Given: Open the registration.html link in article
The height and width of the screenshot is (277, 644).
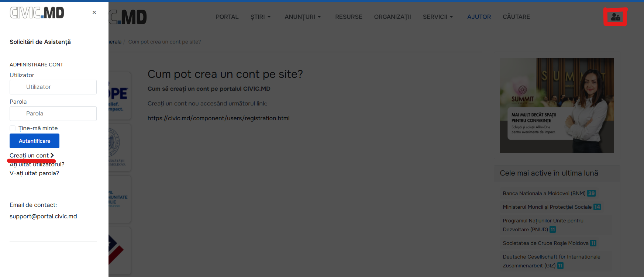Looking at the screenshot, I should point(218,118).
